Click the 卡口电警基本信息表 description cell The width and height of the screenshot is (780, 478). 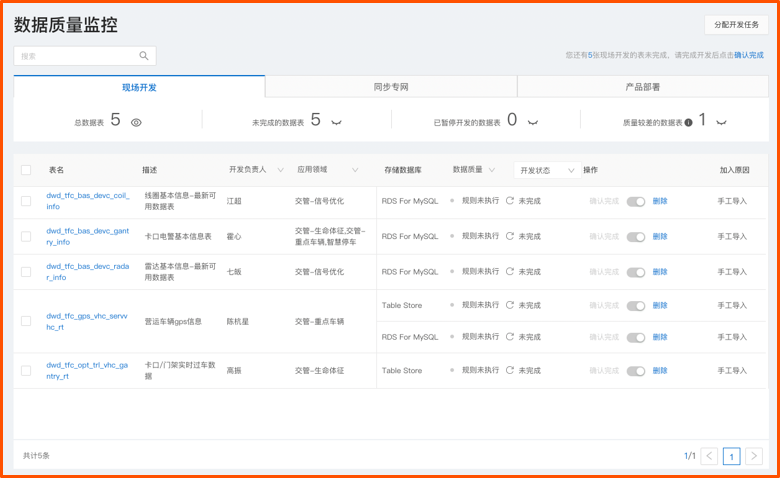[x=178, y=236]
